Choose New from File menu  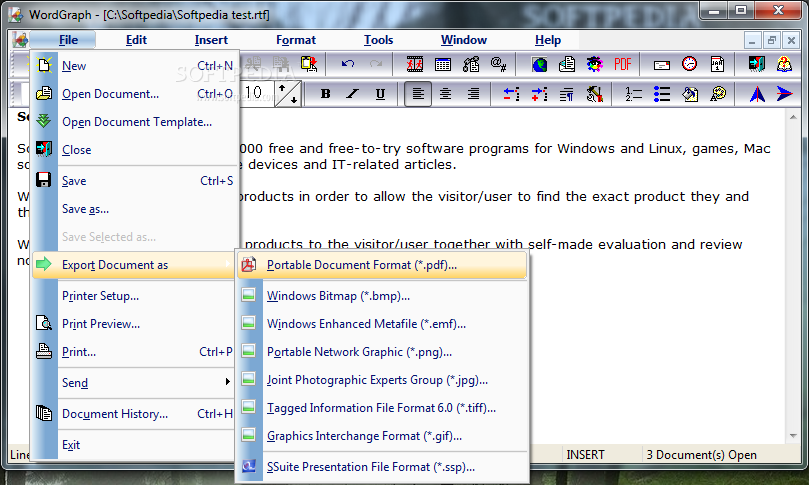tap(135, 66)
